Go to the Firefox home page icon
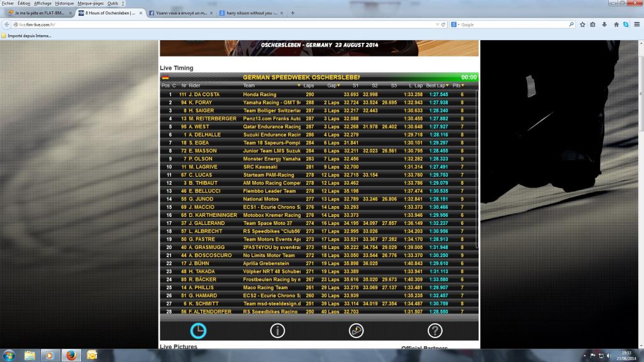Viewport: 644px width, 362px height. click(616, 25)
